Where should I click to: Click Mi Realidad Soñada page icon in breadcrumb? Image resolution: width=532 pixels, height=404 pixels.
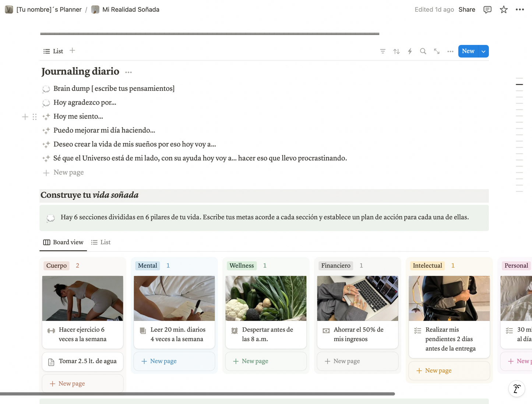(x=95, y=10)
